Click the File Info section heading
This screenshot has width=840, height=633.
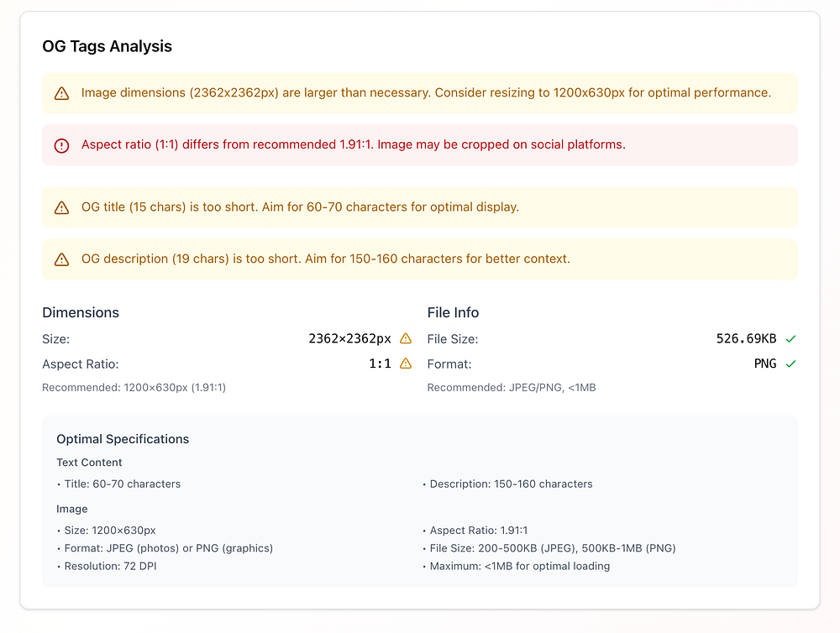point(453,312)
